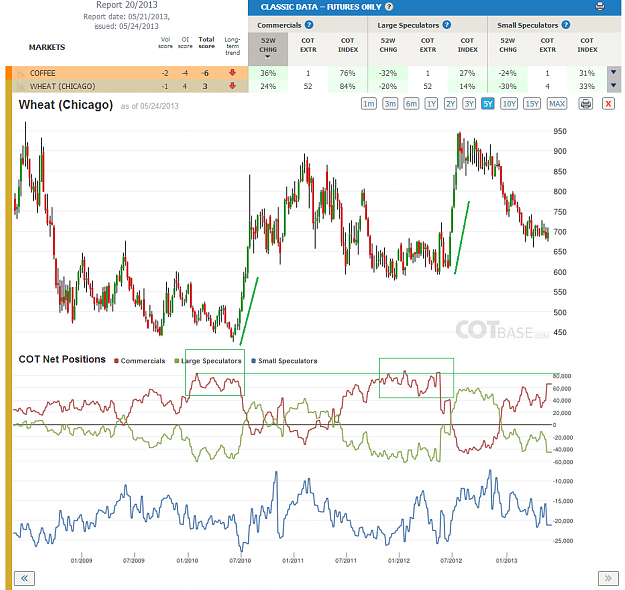Print the Wheat chart via chart printer icon
Screen dimensions: 625x590
tap(586, 104)
